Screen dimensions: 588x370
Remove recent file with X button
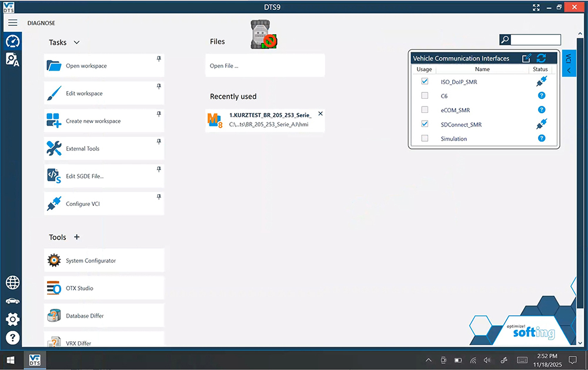click(320, 114)
